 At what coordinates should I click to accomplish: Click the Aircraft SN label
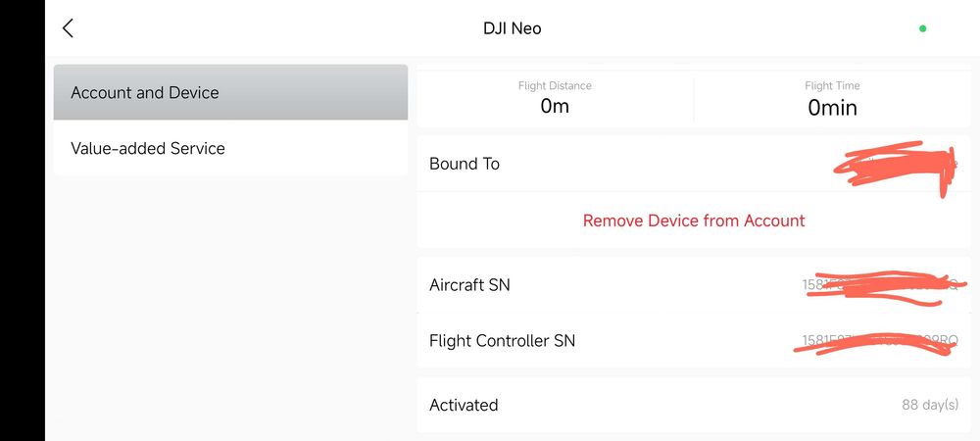tap(469, 285)
